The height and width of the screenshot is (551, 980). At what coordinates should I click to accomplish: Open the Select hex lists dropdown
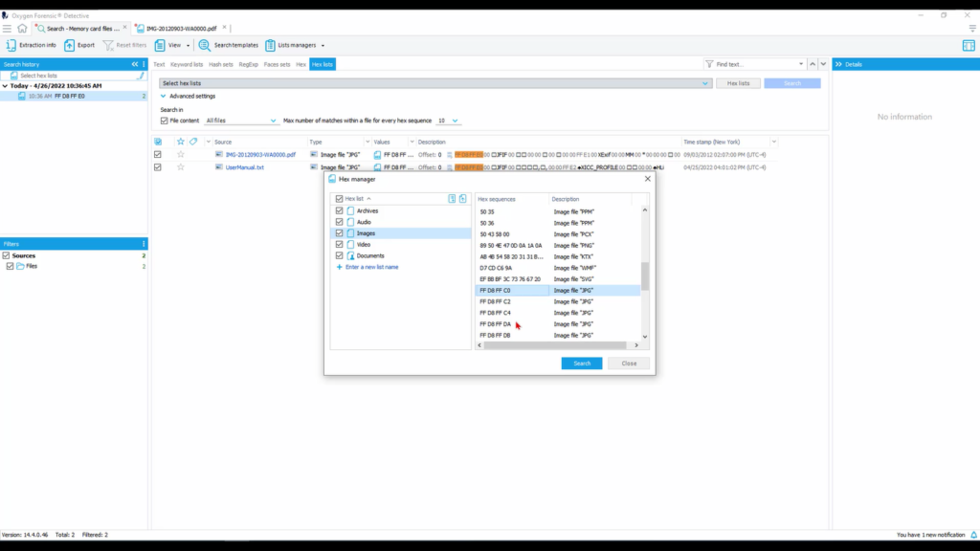coord(435,83)
